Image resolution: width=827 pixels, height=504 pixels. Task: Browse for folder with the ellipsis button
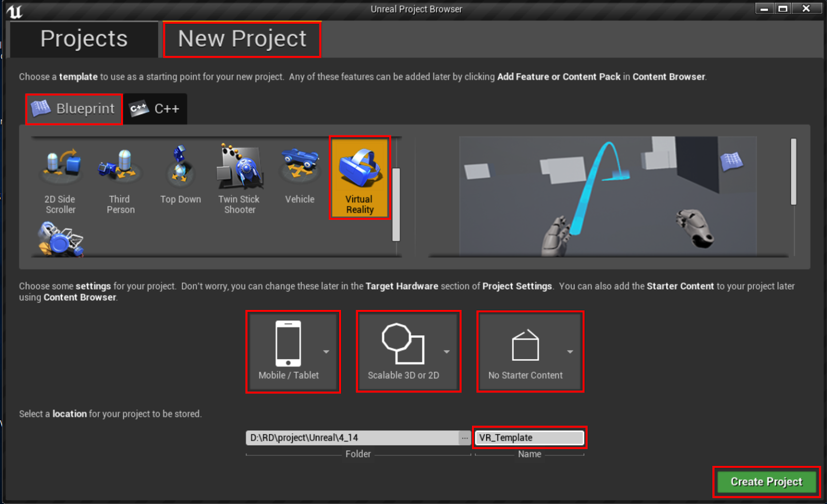pyautogui.click(x=465, y=438)
